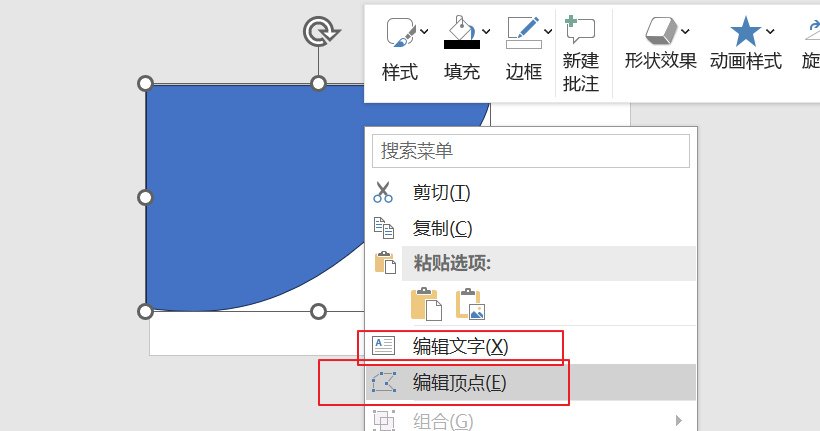This screenshot has width=820, height=431.
Task: Expand the 样式 dropdown arrow
Action: [424, 32]
